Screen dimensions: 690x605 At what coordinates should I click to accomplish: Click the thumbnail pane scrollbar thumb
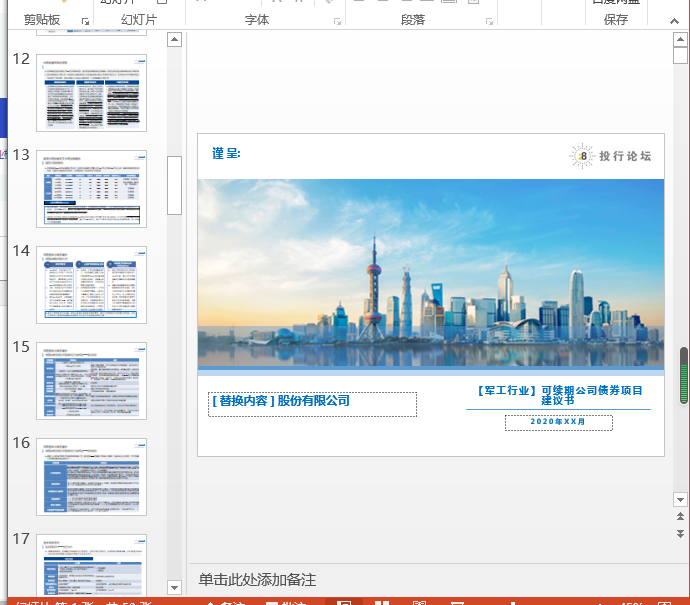tap(175, 185)
